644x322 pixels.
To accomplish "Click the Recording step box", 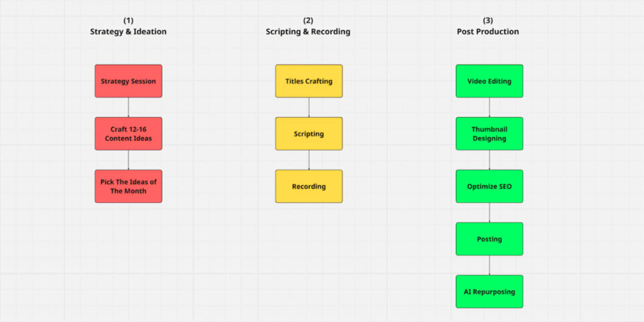I will (309, 186).
